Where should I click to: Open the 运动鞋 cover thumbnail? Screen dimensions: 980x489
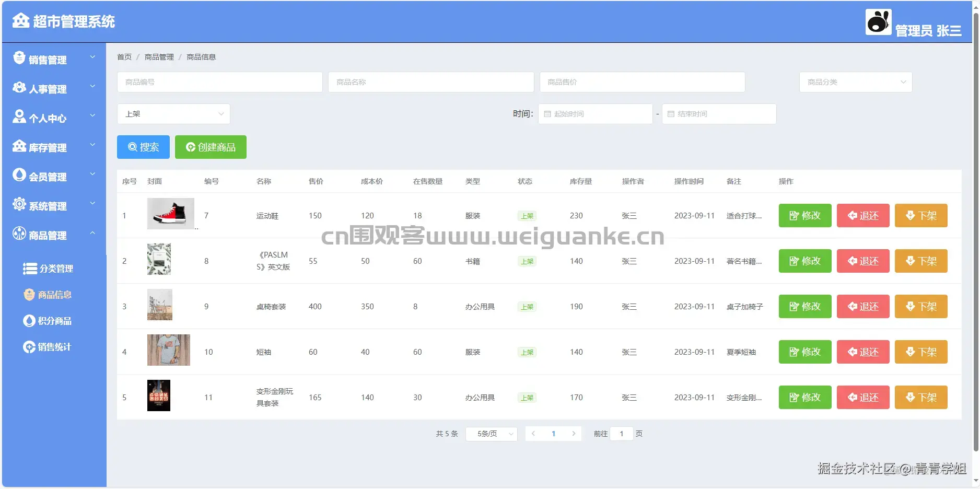click(171, 214)
